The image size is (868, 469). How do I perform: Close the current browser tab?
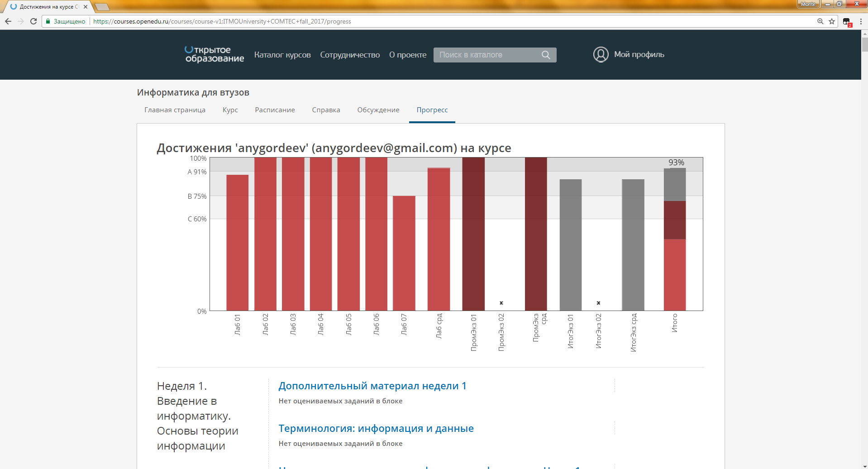point(86,7)
